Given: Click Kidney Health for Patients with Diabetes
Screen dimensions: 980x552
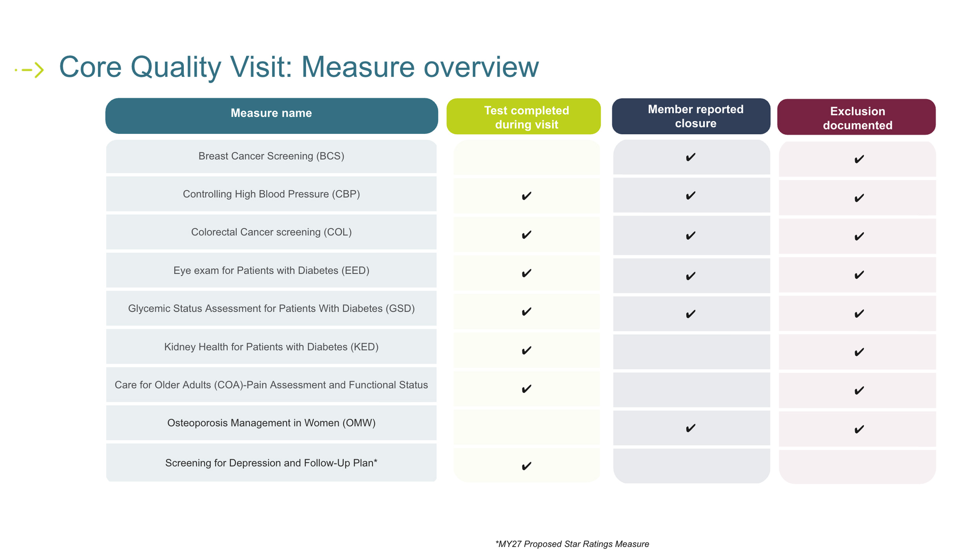Looking at the screenshot, I should click(271, 347).
